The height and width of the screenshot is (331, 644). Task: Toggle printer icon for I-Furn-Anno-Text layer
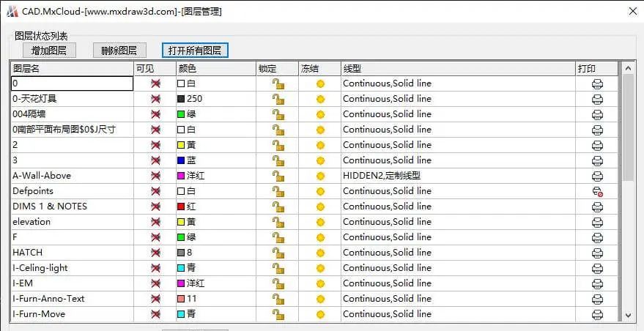[597, 300]
